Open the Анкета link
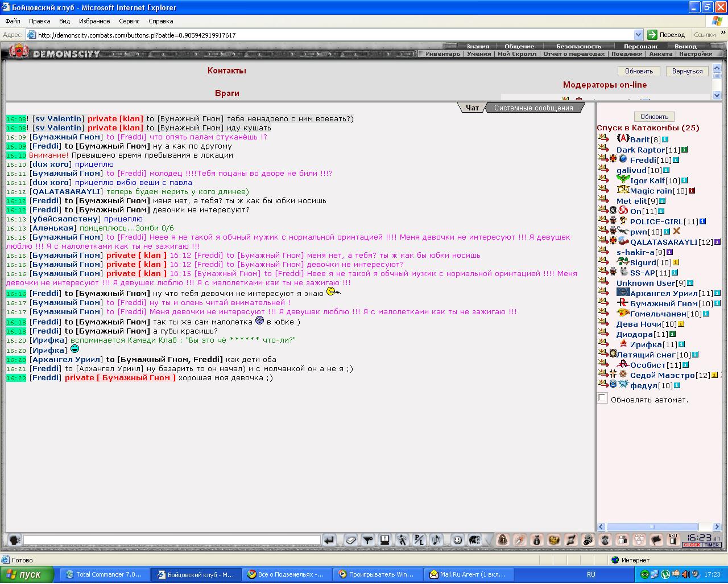Image resolution: width=728 pixels, height=584 pixels. (x=660, y=54)
